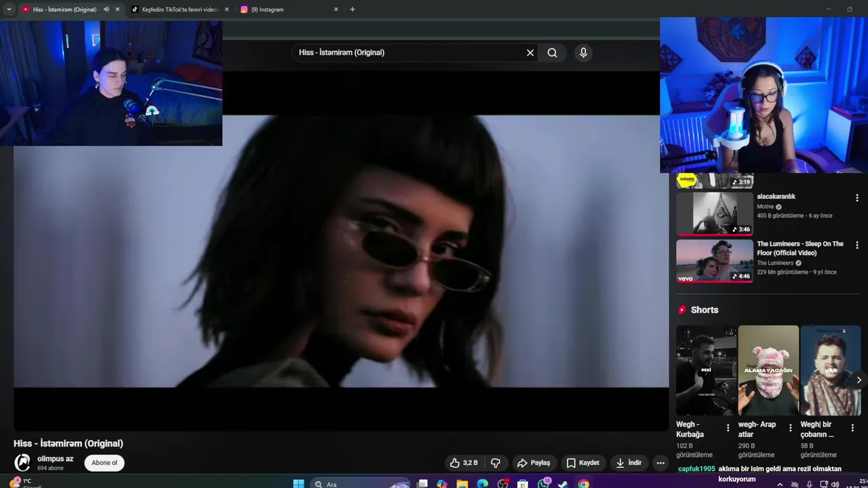
Task: Open the Wegh - Kurbağa short thumbnail
Action: pyautogui.click(x=706, y=370)
